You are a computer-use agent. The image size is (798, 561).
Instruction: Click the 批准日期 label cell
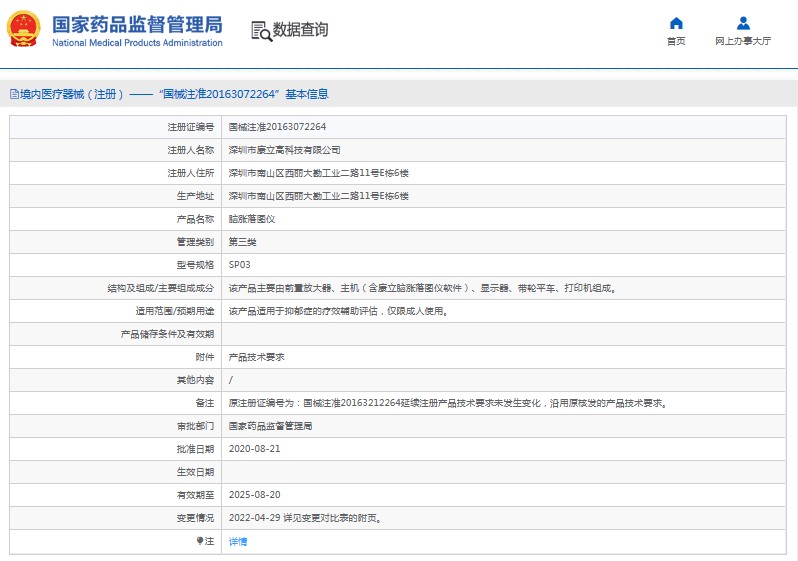[x=116, y=449]
